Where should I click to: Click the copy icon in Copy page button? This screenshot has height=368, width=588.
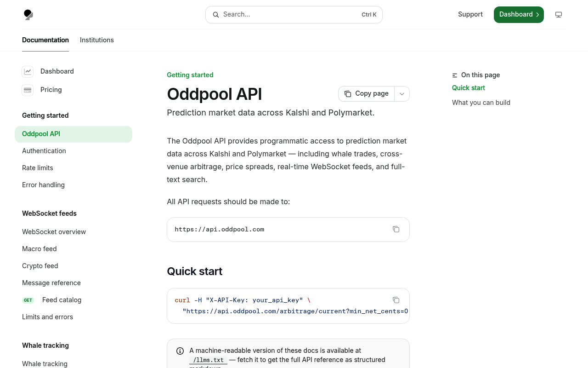[x=348, y=94]
